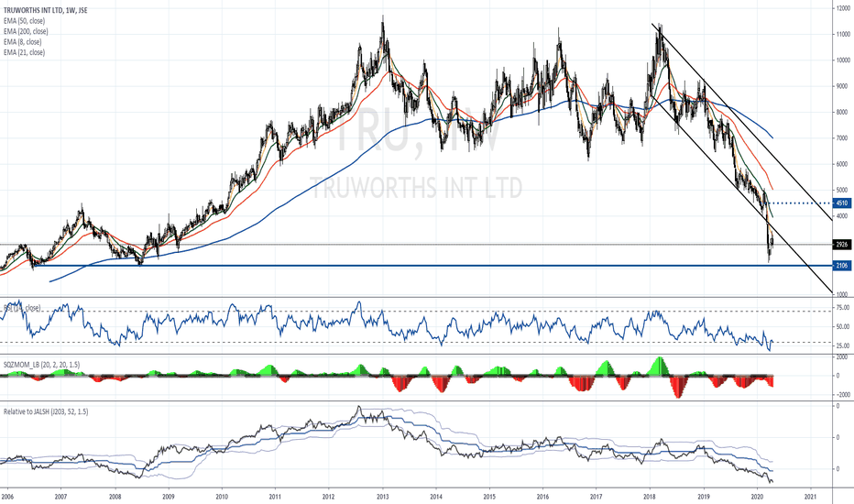Click the 2926 last price tag
Image resolution: width=854 pixels, height=504 pixels.
[x=842, y=245]
